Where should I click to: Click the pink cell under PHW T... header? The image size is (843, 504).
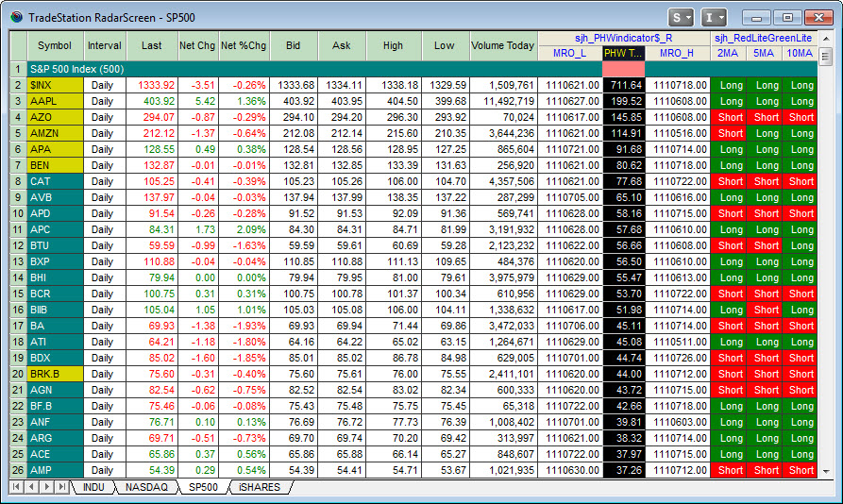tap(624, 69)
